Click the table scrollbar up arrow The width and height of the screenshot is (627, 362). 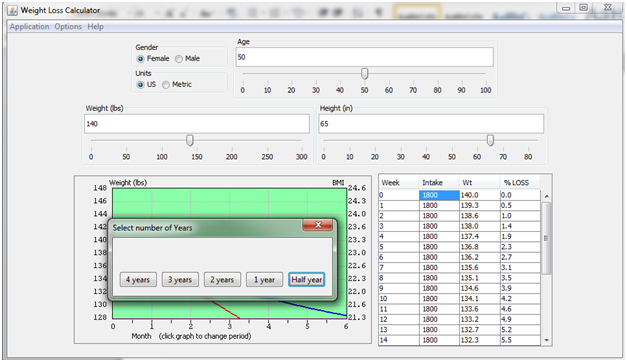546,196
